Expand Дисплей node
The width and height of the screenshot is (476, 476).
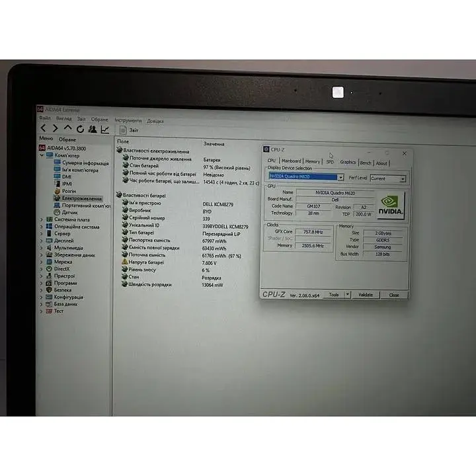pos(42,241)
